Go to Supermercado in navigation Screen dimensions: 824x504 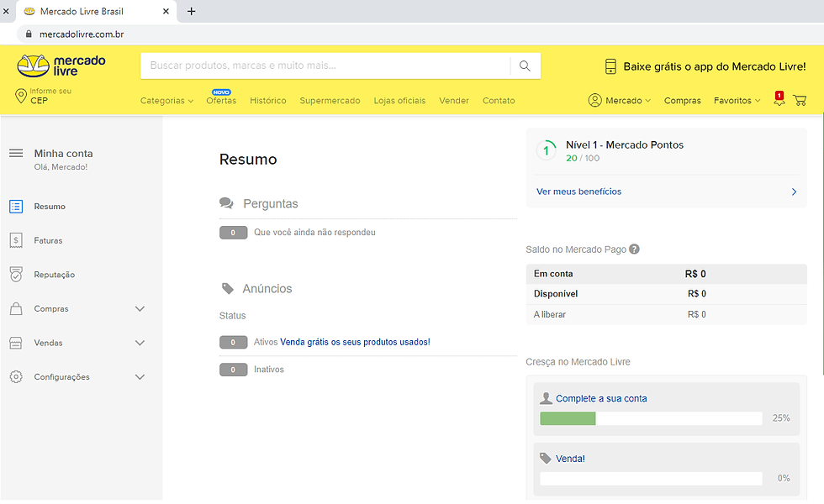click(330, 100)
